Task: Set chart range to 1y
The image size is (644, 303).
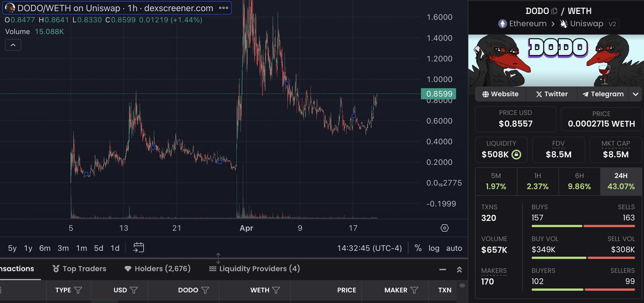Action: [x=28, y=248]
